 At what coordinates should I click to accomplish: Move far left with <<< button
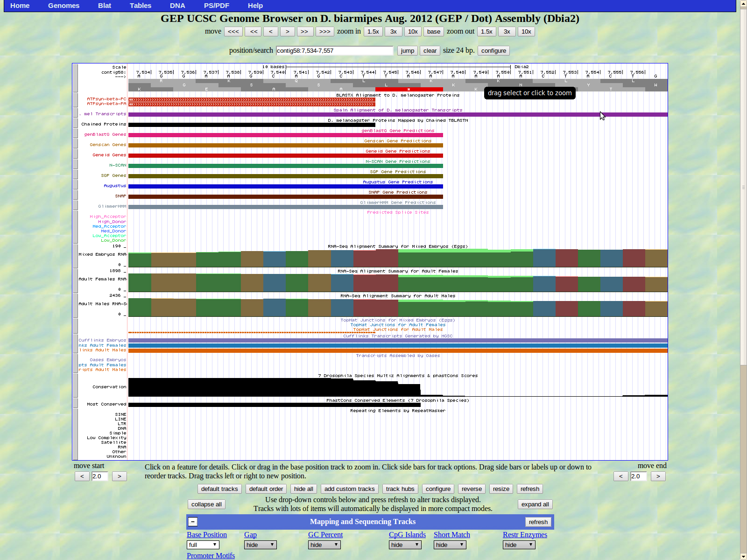[233, 32]
